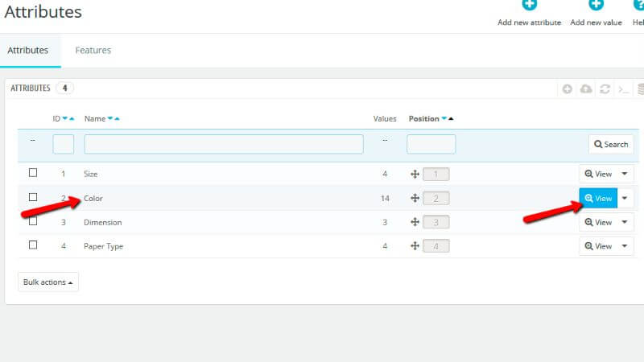
Task: Click the Add new attribute label
Action: tap(529, 23)
